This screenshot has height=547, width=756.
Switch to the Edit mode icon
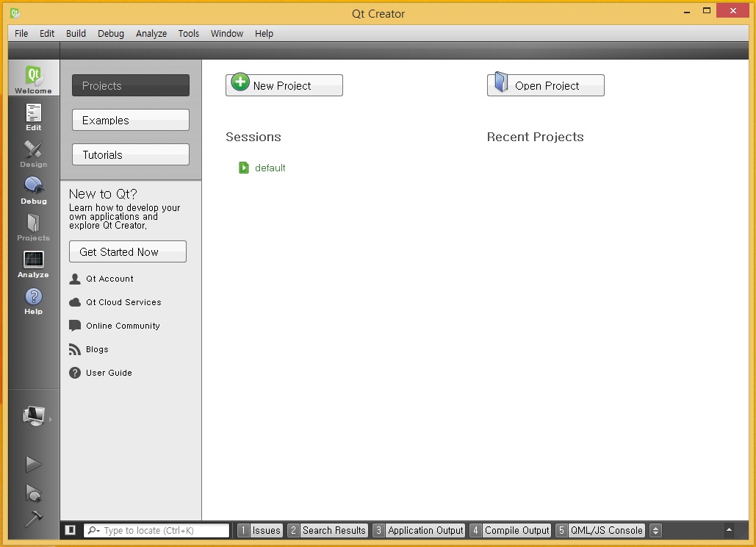[33, 116]
